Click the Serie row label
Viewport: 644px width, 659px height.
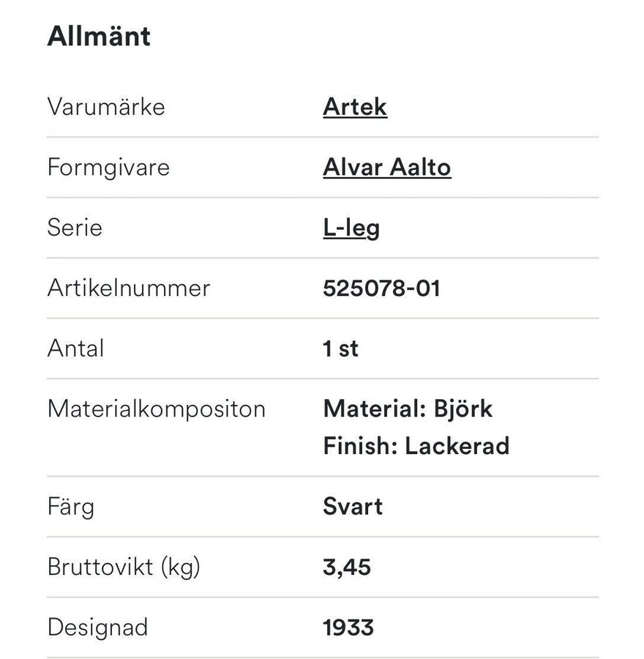pos(75,228)
